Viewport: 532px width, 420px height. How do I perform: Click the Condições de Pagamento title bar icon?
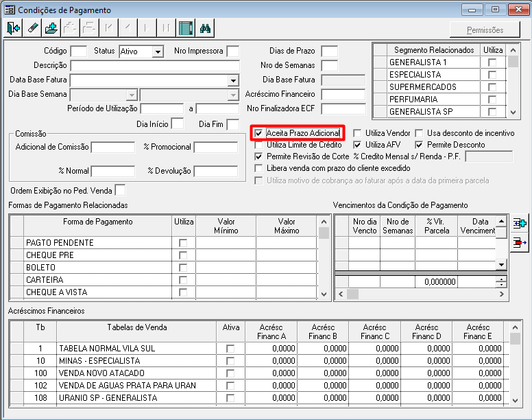click(x=10, y=10)
